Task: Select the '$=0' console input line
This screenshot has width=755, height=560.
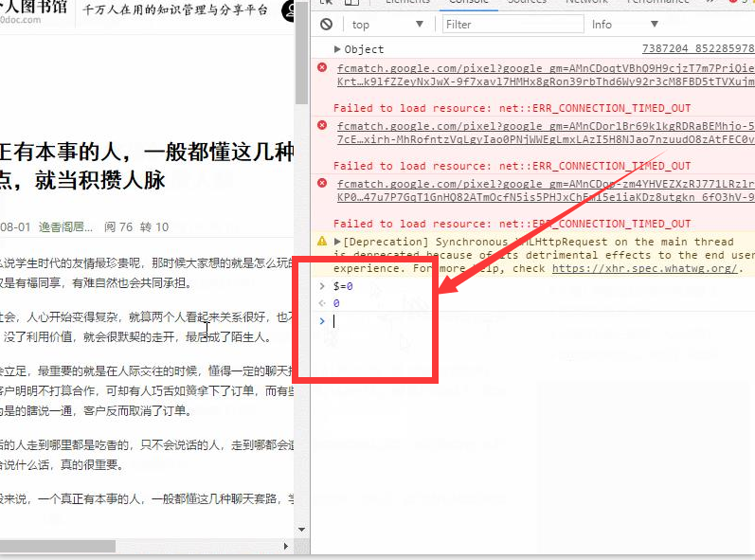Action: 343,286
